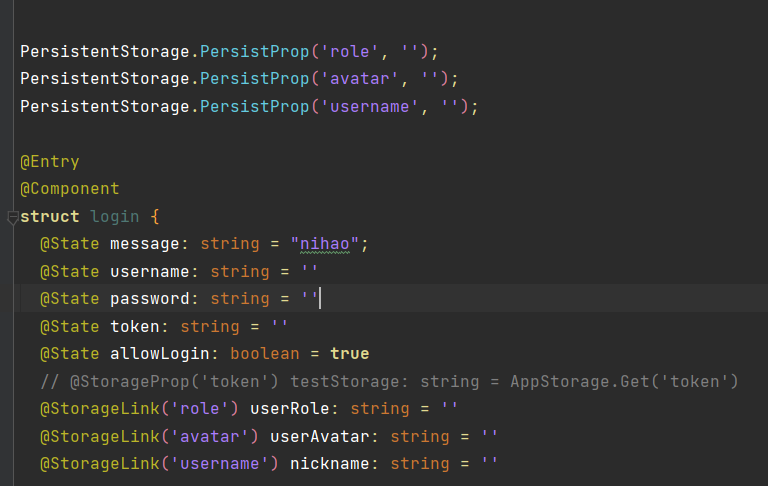
Task: Click the login struct name
Action: point(114,217)
